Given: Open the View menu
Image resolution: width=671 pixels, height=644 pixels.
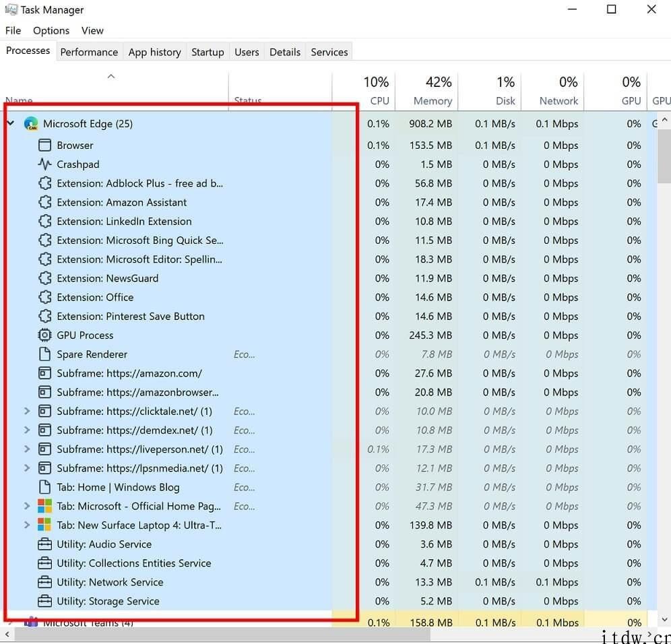Looking at the screenshot, I should point(92,30).
